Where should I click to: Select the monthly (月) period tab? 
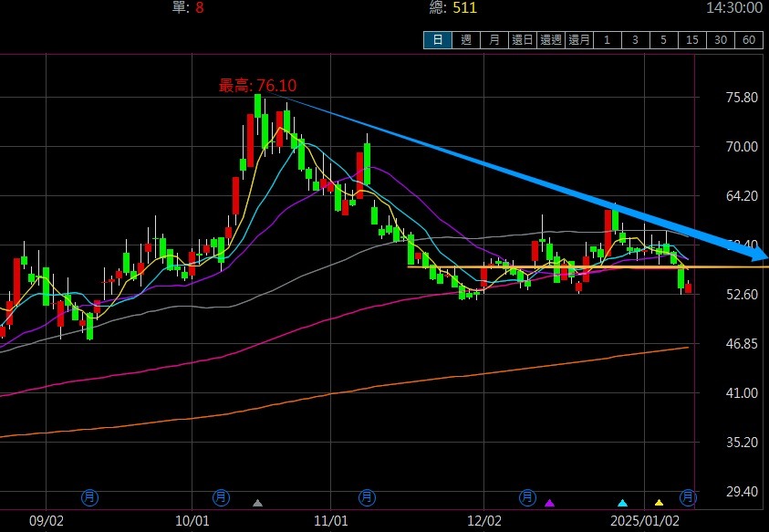click(494, 39)
